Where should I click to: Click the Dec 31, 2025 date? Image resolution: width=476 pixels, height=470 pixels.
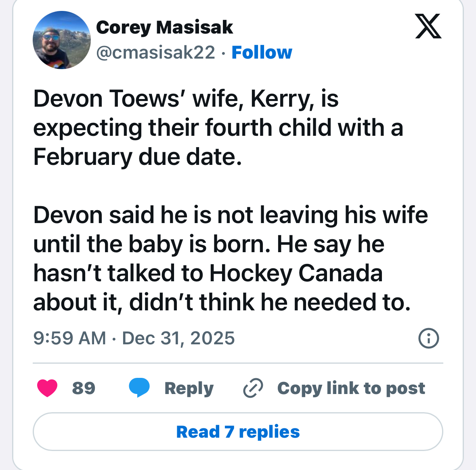click(x=178, y=338)
